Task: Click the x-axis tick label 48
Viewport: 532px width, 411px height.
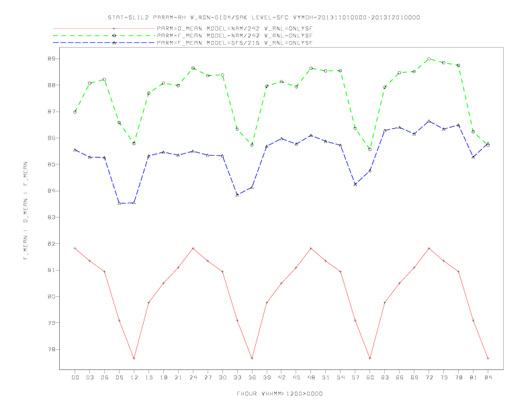Action: coord(311,377)
